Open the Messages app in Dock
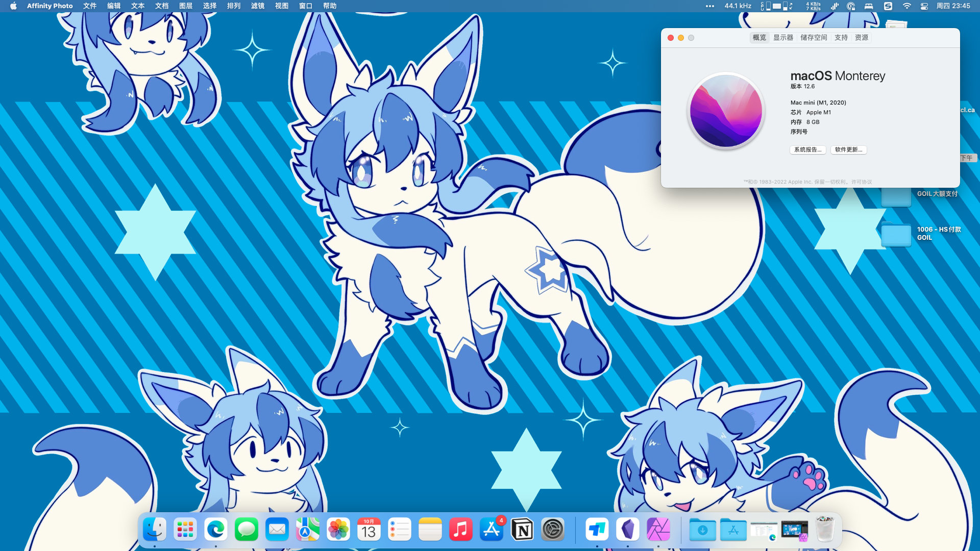This screenshot has height=551, width=980. tap(246, 530)
